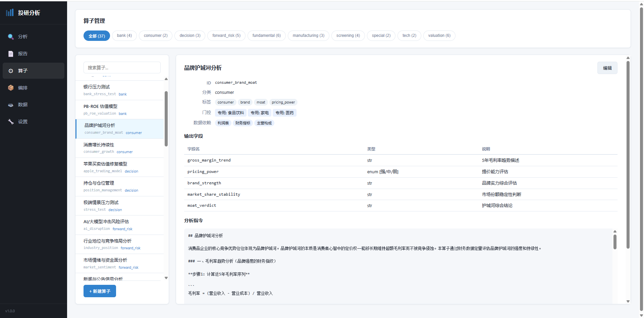The height and width of the screenshot is (318, 644).
Task: Click the detail panel scrollbar thumb
Action: [x=628, y=154]
